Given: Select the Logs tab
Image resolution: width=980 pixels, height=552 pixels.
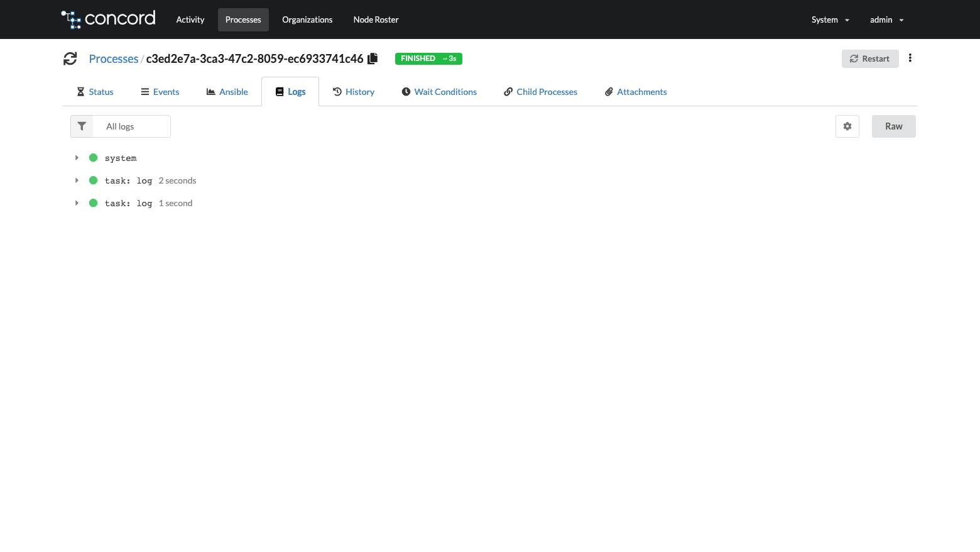Looking at the screenshot, I should pos(290,92).
